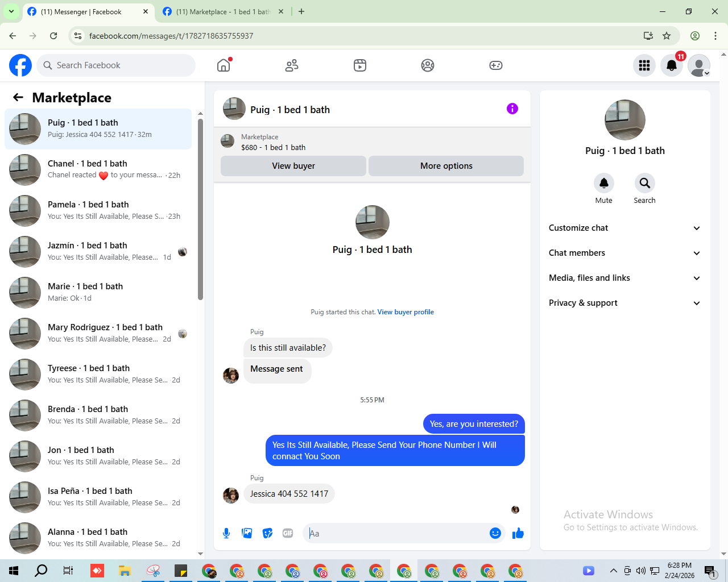Screen dimensions: 728x582
Task: Open the emoji picker in message box
Action: tap(495, 533)
